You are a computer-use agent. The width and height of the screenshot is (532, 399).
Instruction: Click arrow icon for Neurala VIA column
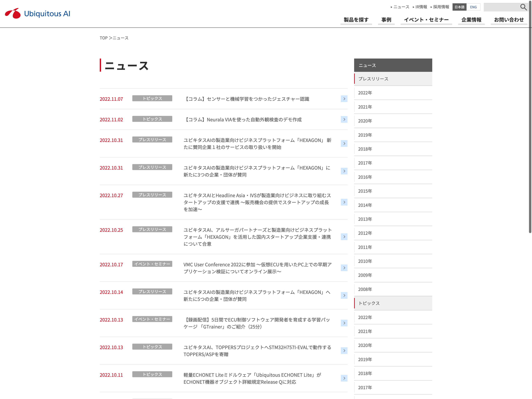click(x=344, y=120)
